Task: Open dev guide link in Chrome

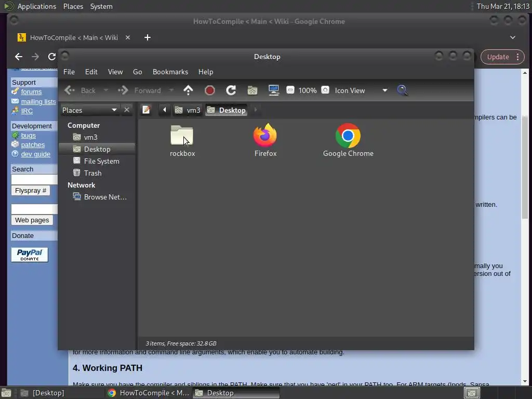Action: coord(36,154)
